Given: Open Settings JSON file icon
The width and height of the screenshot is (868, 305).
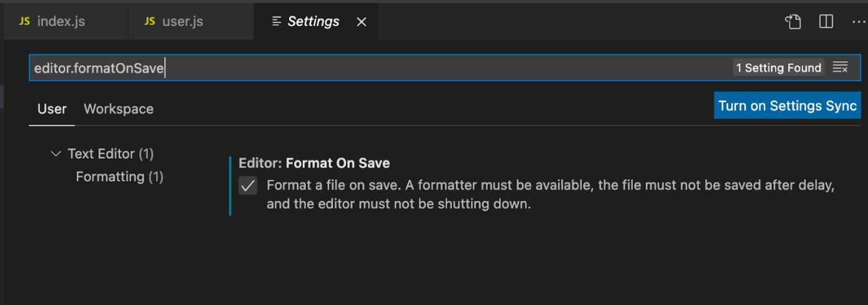Looking at the screenshot, I should tap(793, 22).
